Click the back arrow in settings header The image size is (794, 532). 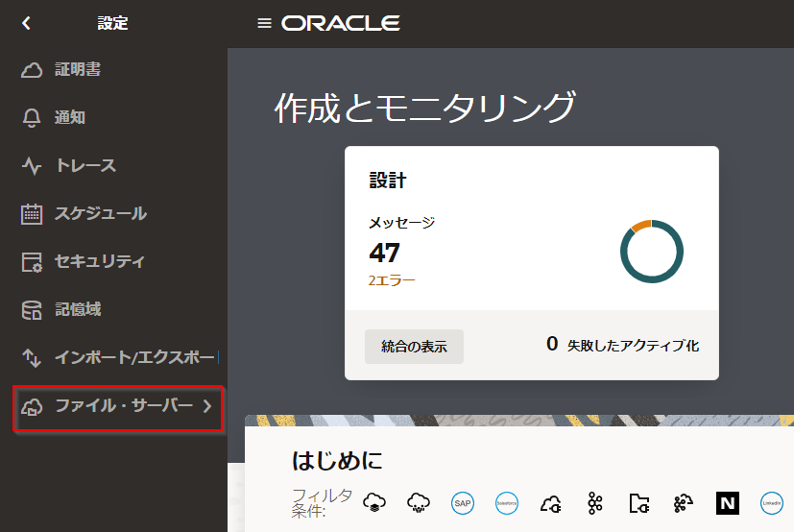(26, 23)
